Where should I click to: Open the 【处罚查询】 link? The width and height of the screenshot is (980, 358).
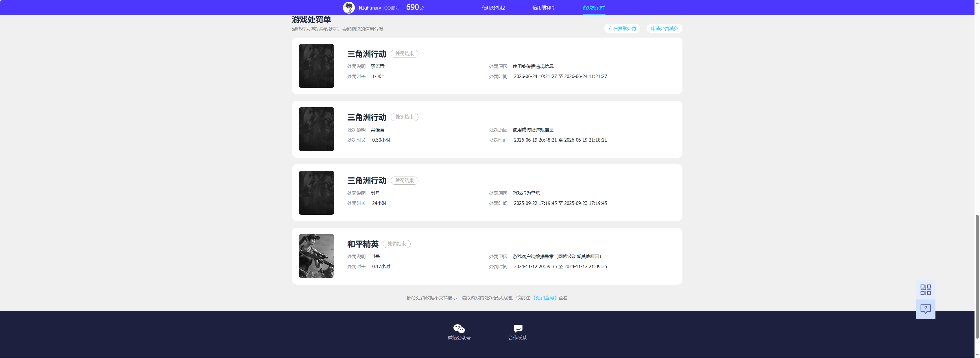tap(545, 298)
